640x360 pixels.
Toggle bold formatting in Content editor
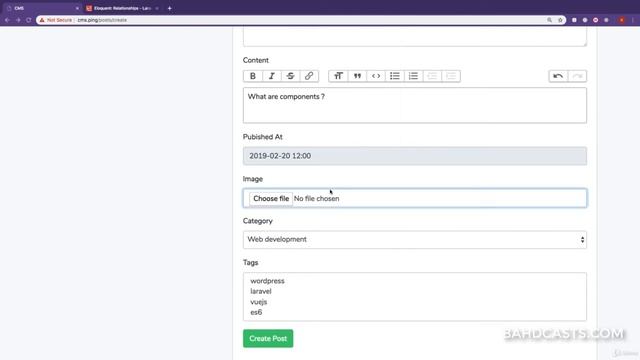[253, 76]
